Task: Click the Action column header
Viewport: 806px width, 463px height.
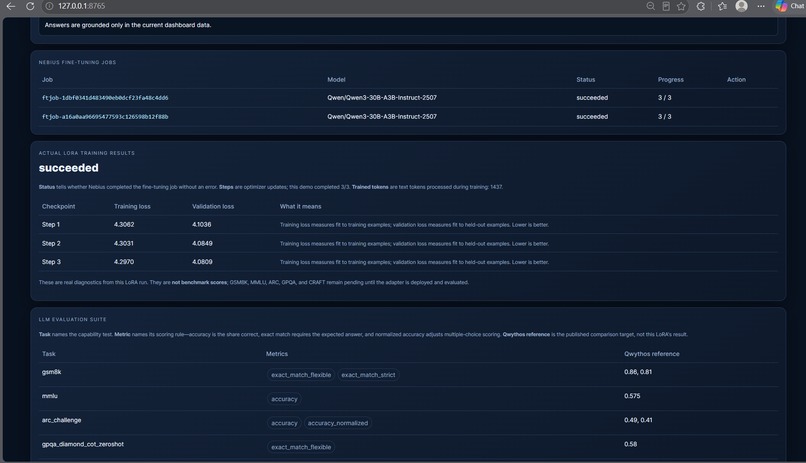Action: 736,80
